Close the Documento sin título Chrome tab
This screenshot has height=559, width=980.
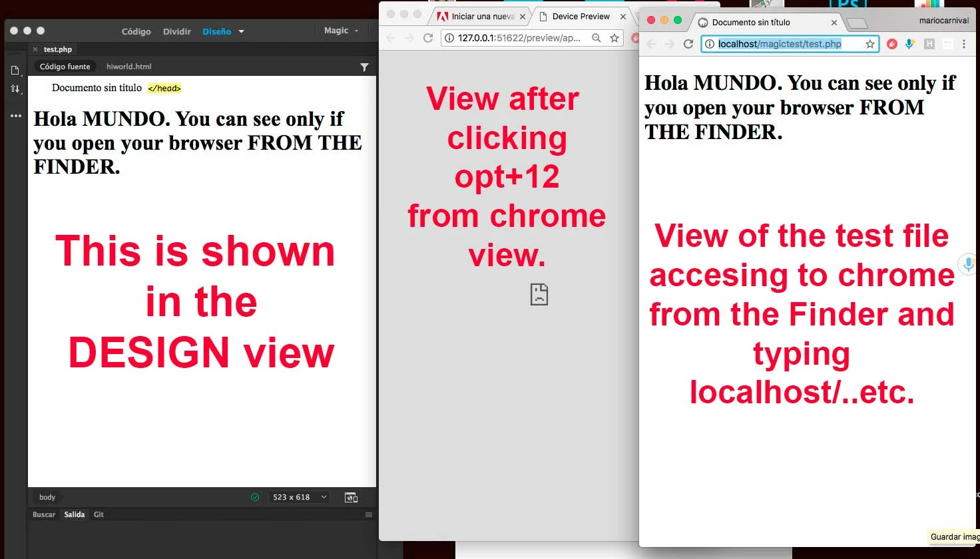pyautogui.click(x=834, y=23)
